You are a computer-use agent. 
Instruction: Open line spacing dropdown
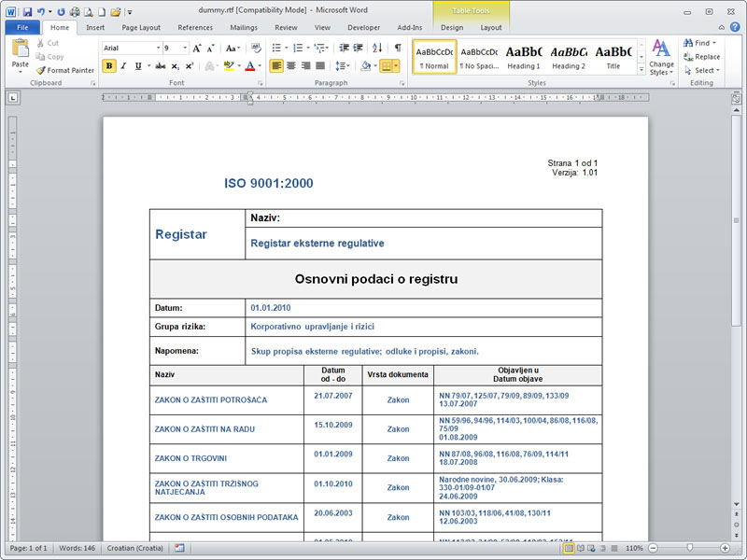343,65
